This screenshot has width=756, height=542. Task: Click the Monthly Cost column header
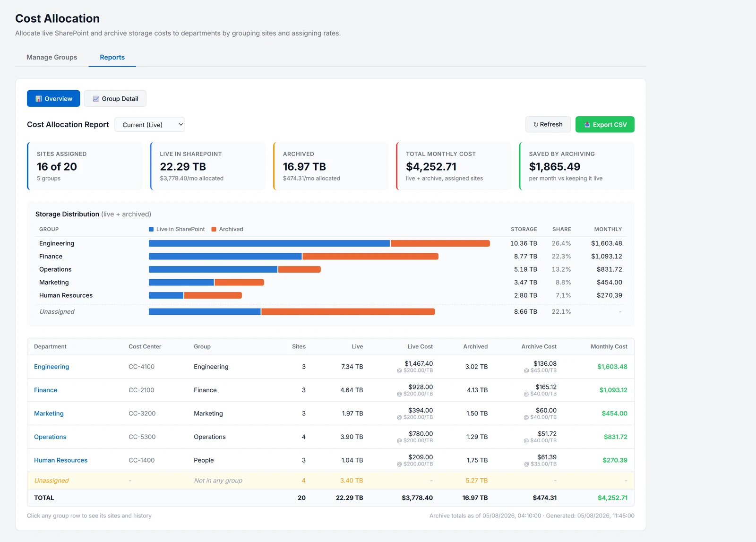(609, 346)
